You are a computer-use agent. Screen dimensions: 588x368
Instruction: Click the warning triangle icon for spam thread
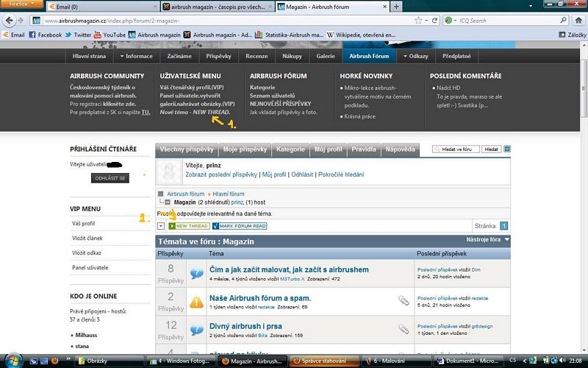[x=197, y=301]
